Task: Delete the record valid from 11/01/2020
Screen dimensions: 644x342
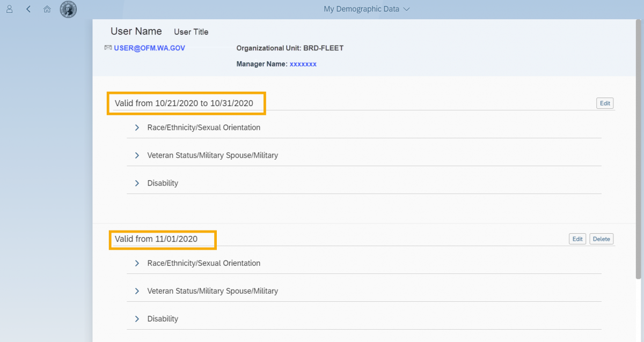Action: (x=601, y=239)
